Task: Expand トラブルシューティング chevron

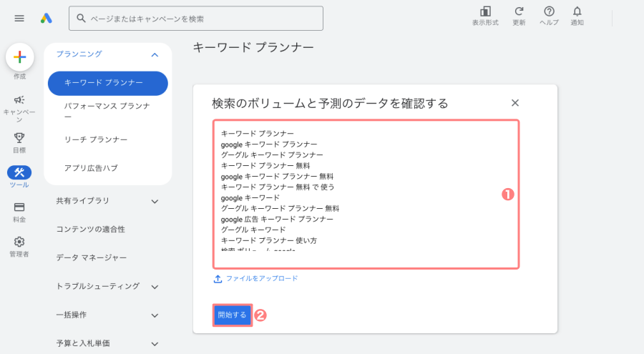Action: tap(155, 287)
